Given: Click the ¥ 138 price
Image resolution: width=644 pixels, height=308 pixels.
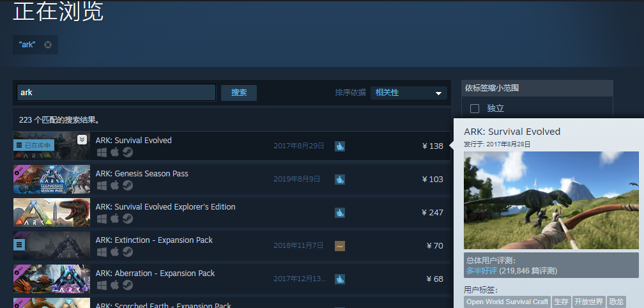Looking at the screenshot, I should click(x=433, y=146).
